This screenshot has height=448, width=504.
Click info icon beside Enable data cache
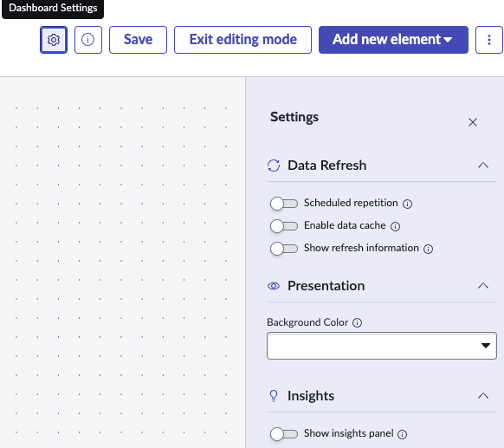pyautogui.click(x=395, y=226)
